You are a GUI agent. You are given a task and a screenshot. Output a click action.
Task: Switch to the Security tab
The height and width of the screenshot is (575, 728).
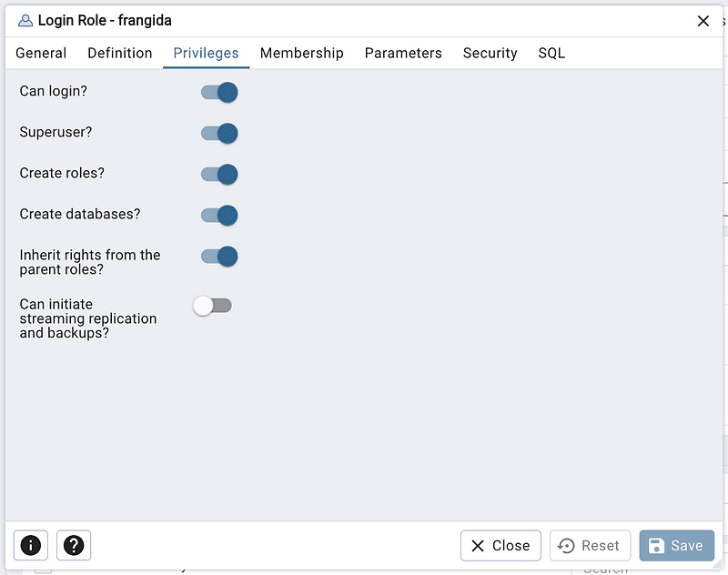point(490,53)
